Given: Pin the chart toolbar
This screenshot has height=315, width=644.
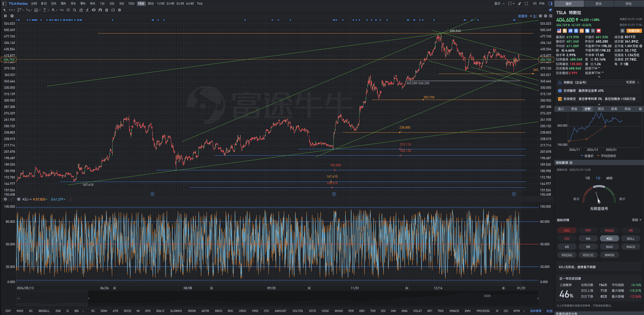Looking at the screenshot, I should coord(550,10).
